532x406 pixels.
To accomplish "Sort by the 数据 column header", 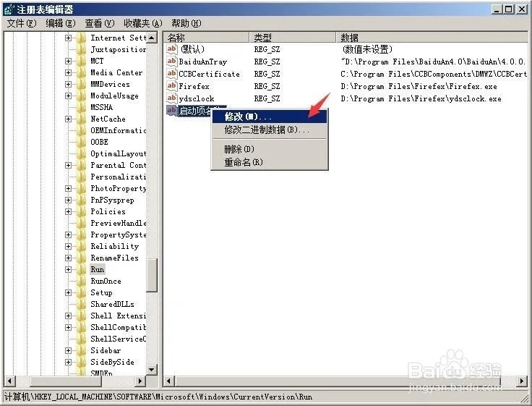I will click(x=432, y=37).
